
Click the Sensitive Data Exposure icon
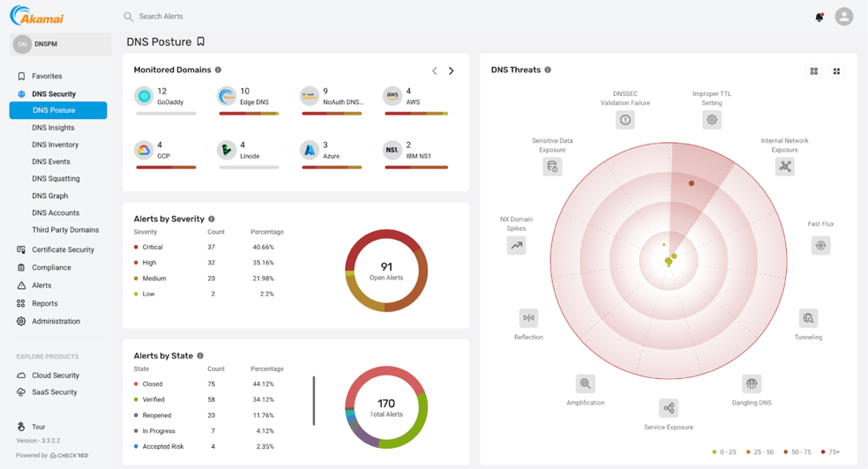point(552,166)
